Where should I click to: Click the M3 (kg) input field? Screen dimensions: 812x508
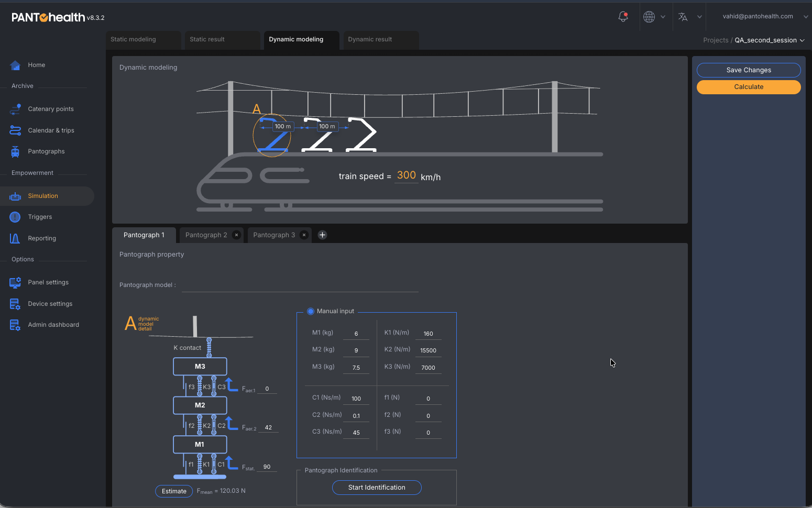[356, 368]
